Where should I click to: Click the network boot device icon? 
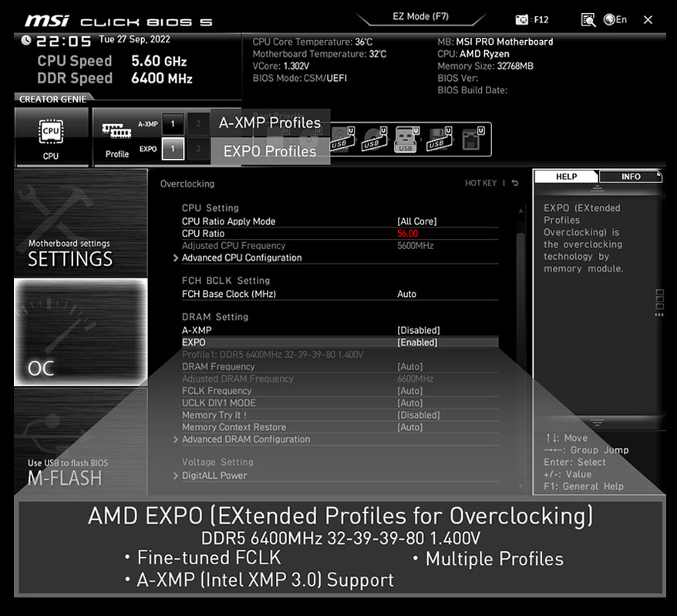pyautogui.click(x=471, y=140)
